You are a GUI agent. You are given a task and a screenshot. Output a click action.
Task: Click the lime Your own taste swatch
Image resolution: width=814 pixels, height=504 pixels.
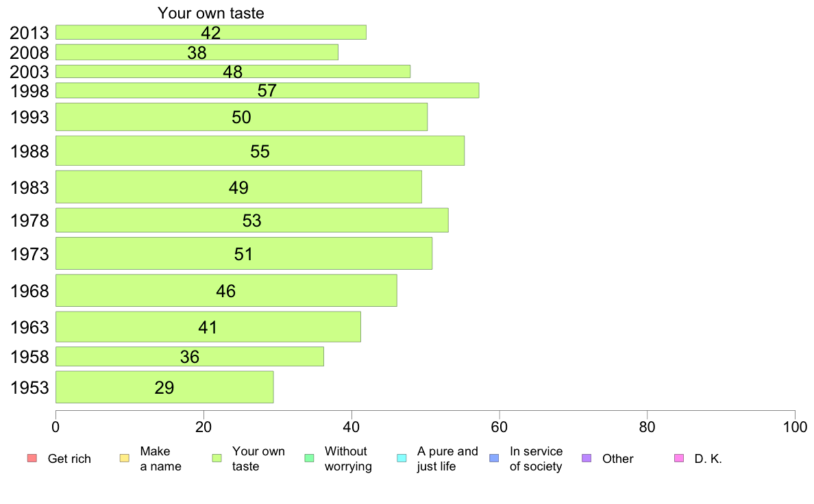pyautogui.click(x=217, y=458)
